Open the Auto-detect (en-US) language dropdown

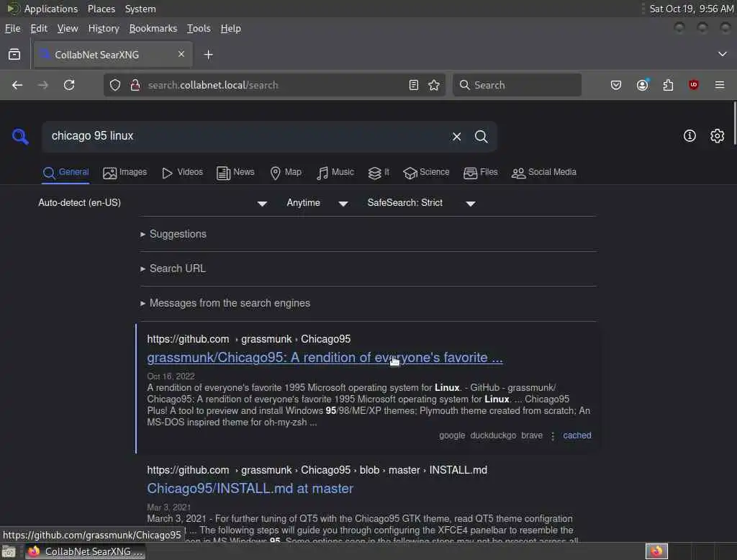(x=153, y=203)
